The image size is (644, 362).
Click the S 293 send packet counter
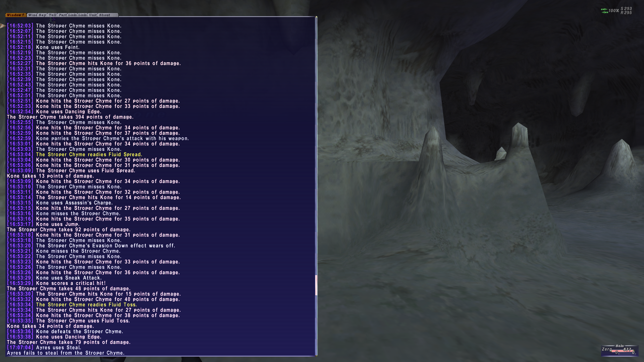pos(626,9)
